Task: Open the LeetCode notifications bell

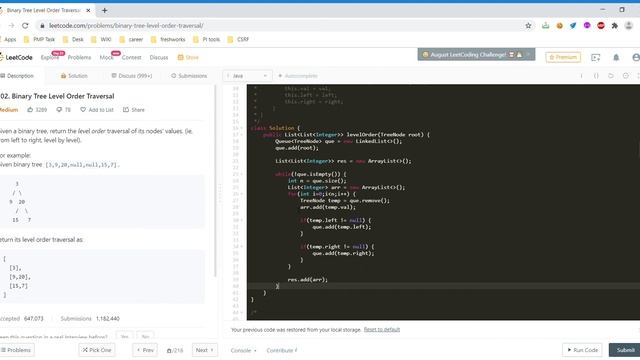Action: pyautogui.click(x=616, y=58)
